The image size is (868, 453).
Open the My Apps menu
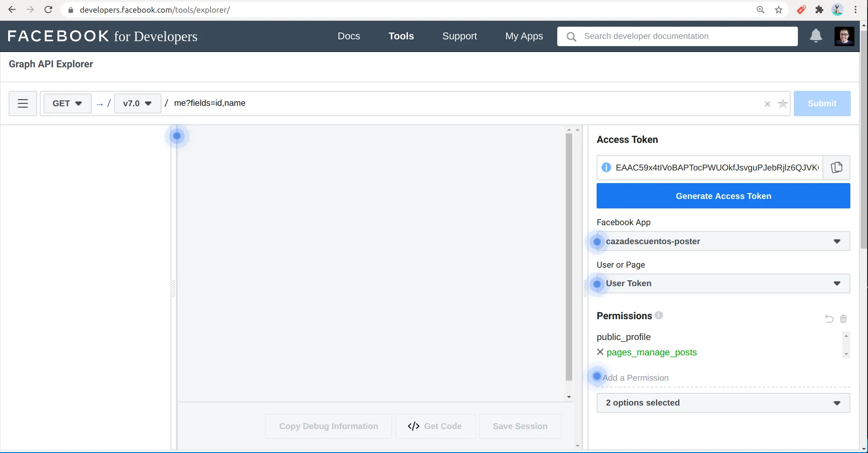tap(524, 36)
